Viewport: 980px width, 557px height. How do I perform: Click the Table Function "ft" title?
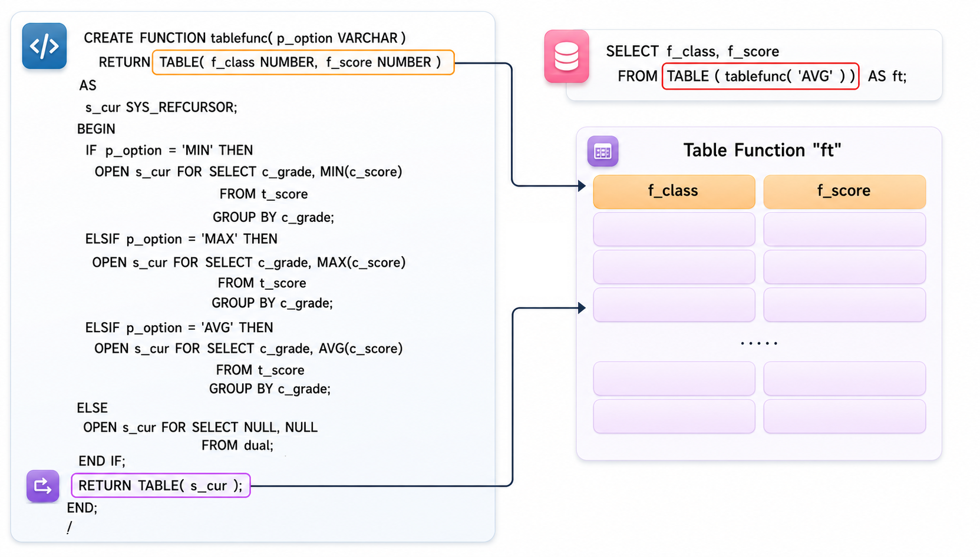point(762,151)
